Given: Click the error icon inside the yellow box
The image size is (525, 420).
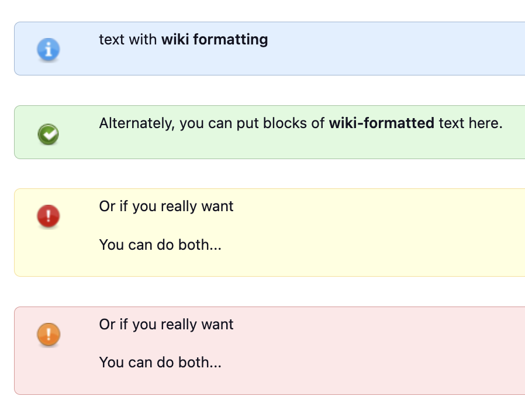Looking at the screenshot, I should point(48,216).
